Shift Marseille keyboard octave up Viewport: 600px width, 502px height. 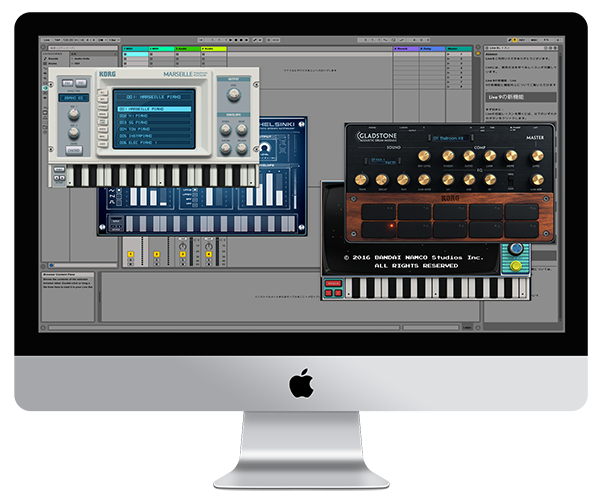(62, 178)
